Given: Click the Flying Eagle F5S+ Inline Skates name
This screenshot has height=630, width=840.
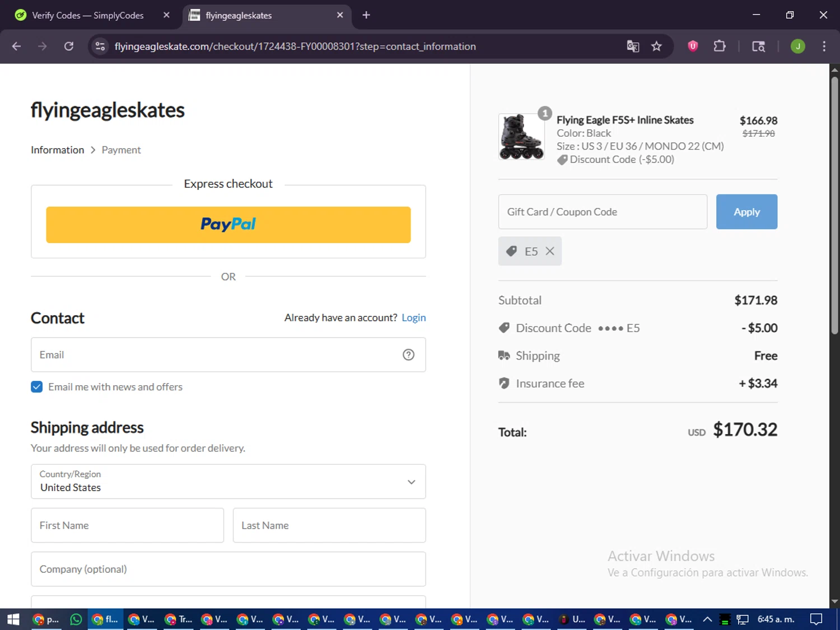Looking at the screenshot, I should (x=625, y=120).
